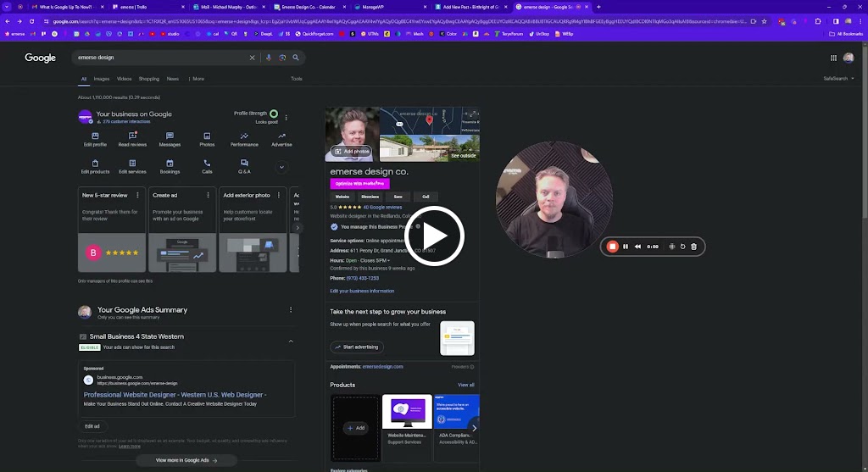868x472 pixels.
Task: Stop the screen recording
Action: (x=612, y=247)
